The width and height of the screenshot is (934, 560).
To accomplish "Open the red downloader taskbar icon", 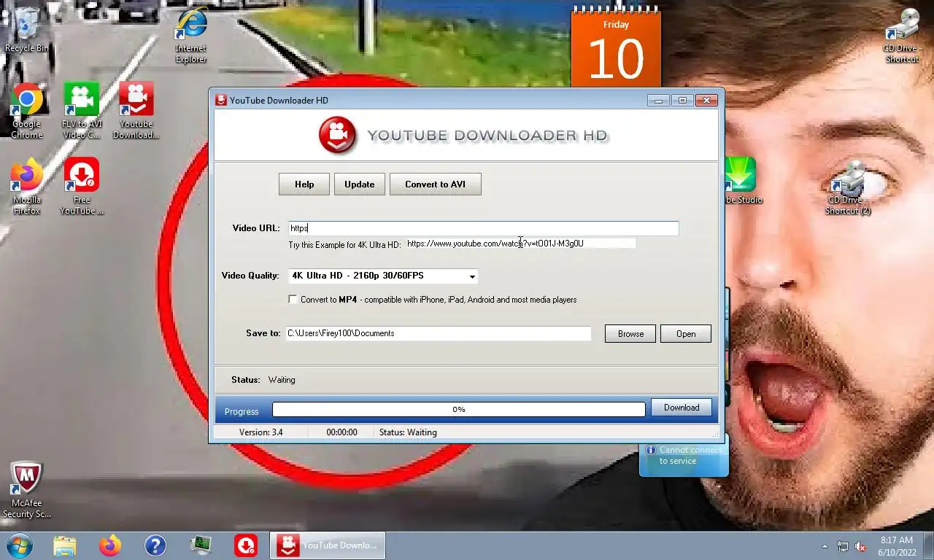I will [246, 545].
